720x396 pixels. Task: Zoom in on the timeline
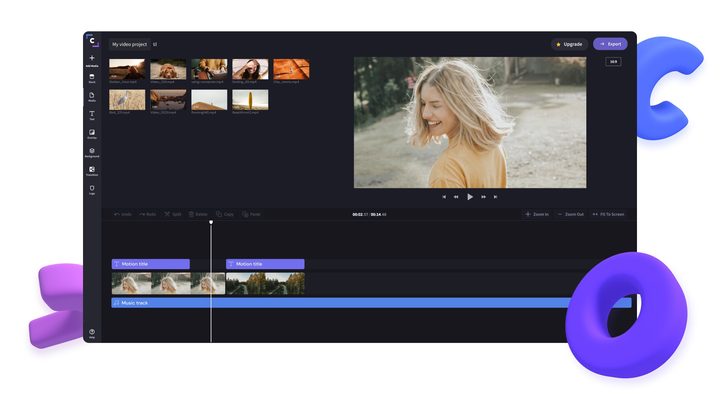[x=537, y=215]
